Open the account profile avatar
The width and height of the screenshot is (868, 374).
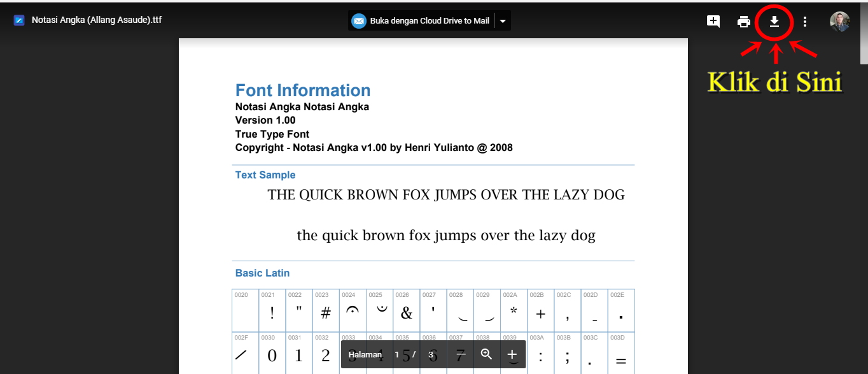click(x=840, y=22)
